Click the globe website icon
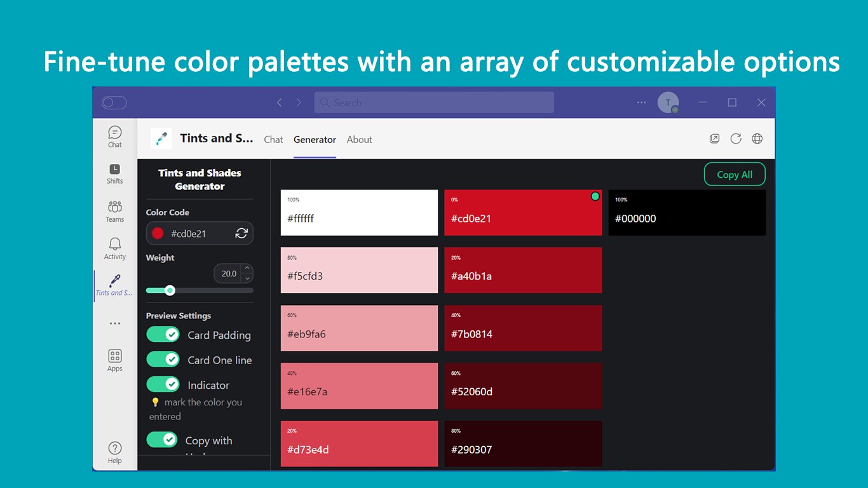 757,139
